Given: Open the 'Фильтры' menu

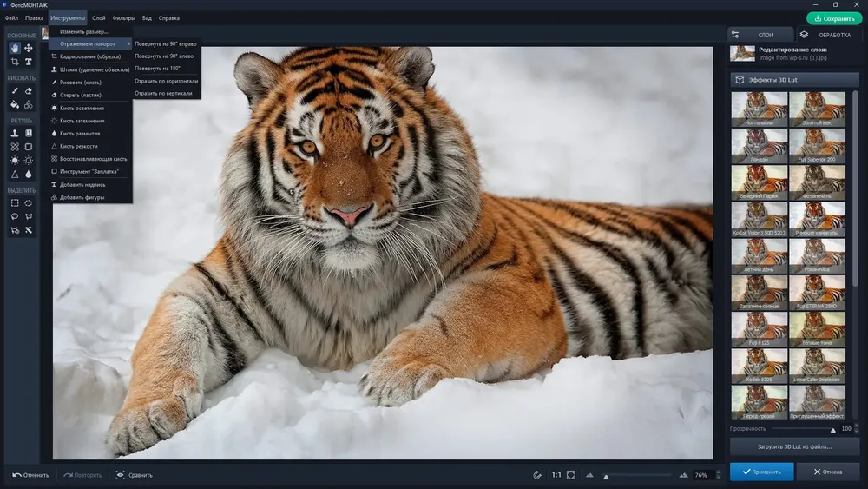Looking at the screenshot, I should tap(123, 18).
